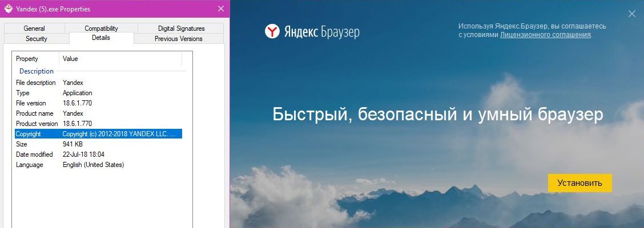644x228 pixels.
Task: Open the Digital Signatures tab
Action: [181, 28]
